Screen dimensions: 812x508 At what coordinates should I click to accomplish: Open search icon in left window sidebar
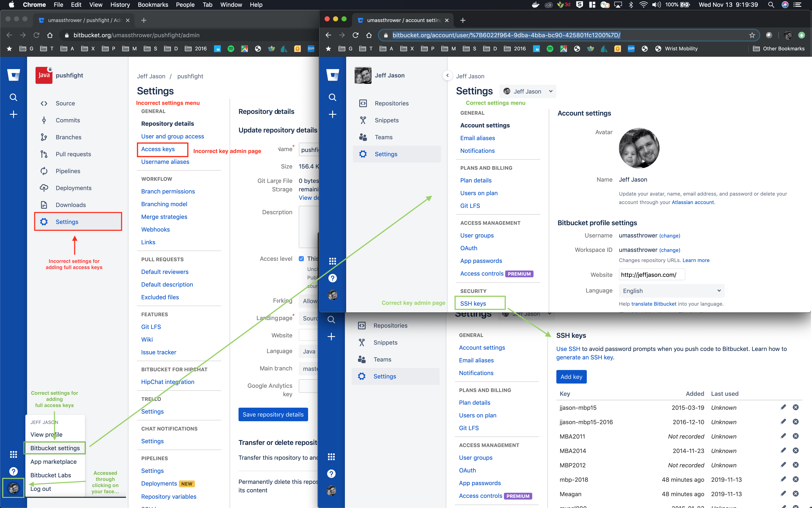pyautogui.click(x=13, y=97)
